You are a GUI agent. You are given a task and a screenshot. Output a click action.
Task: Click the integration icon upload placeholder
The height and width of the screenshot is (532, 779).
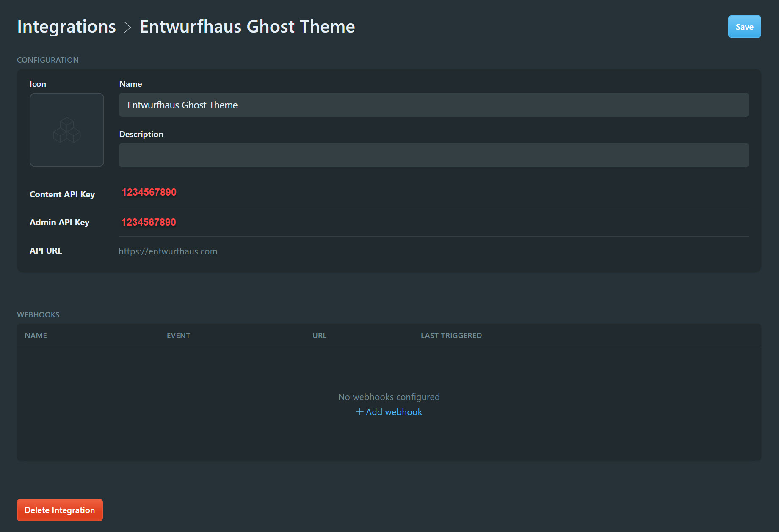67,130
